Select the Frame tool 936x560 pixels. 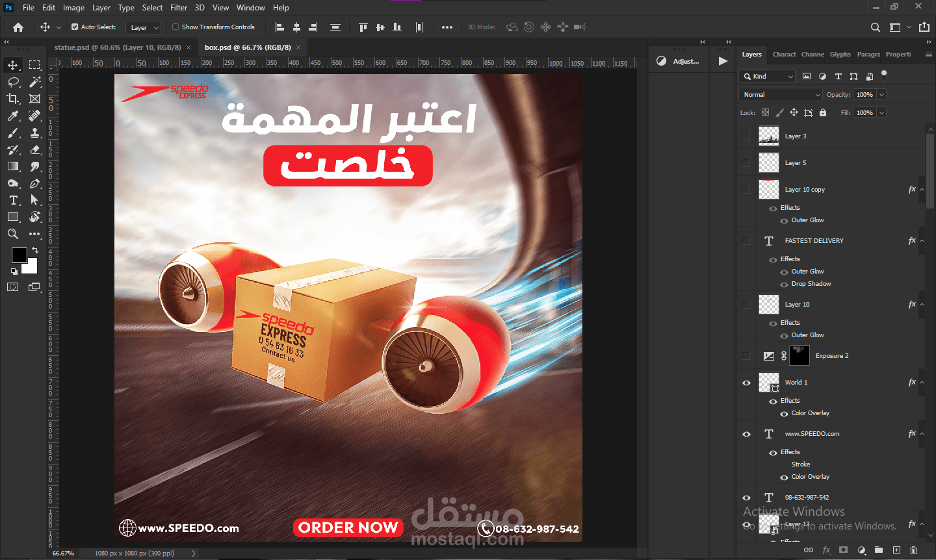(34, 99)
